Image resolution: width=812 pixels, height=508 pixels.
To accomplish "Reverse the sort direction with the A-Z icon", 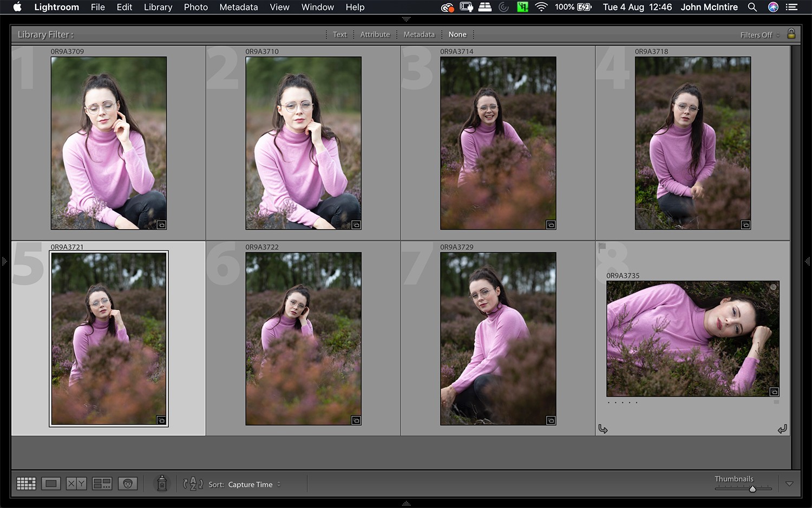I will 193,483.
